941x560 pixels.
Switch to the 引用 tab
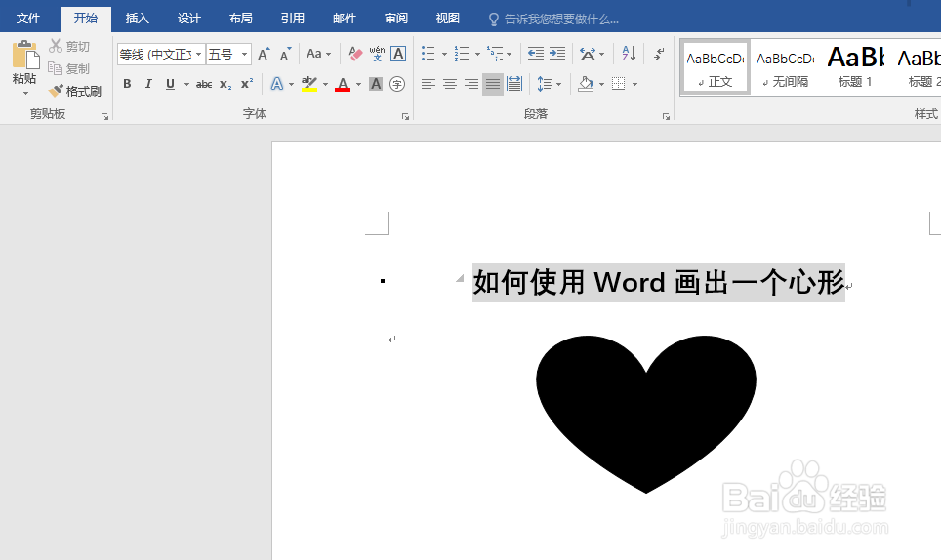(x=292, y=19)
